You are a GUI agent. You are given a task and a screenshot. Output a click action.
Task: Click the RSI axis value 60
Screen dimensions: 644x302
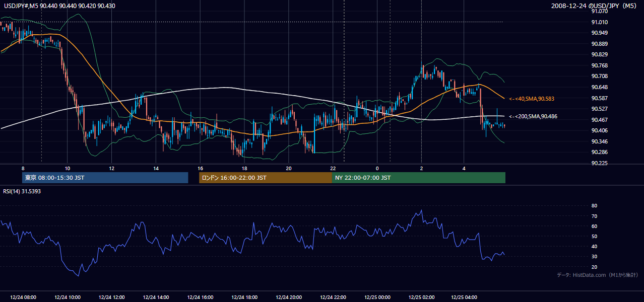(595, 226)
